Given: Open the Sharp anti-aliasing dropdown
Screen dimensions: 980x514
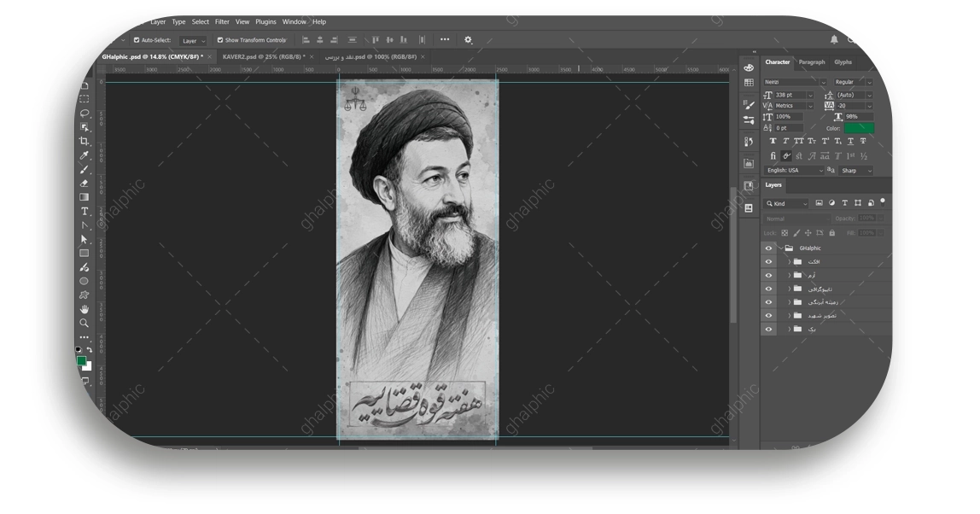Looking at the screenshot, I should (855, 171).
